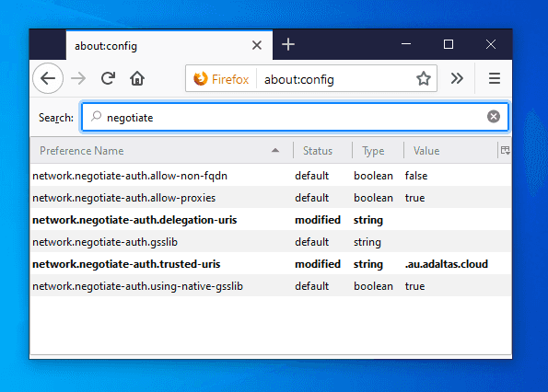The image size is (548, 392).
Task: Select network.negotiate-auth.allow-proxies preference row
Action: (271, 198)
